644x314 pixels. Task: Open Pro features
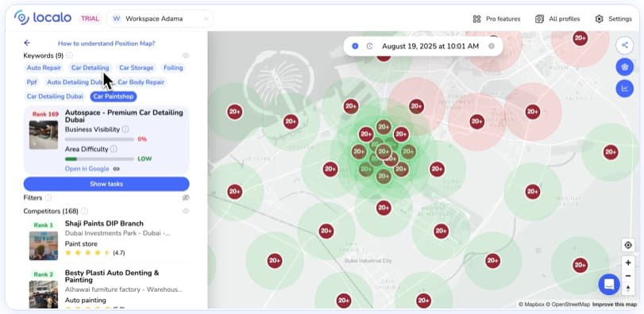[496, 19]
